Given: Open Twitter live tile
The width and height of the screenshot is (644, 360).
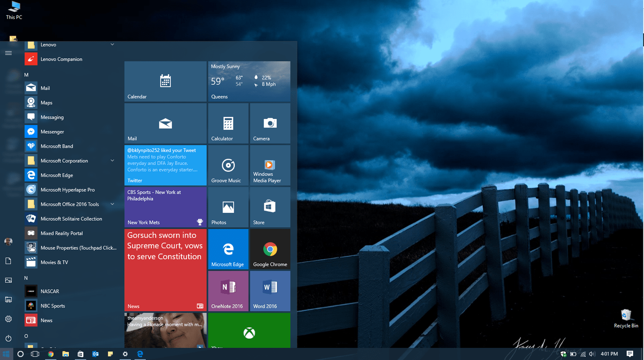Looking at the screenshot, I should click(165, 165).
